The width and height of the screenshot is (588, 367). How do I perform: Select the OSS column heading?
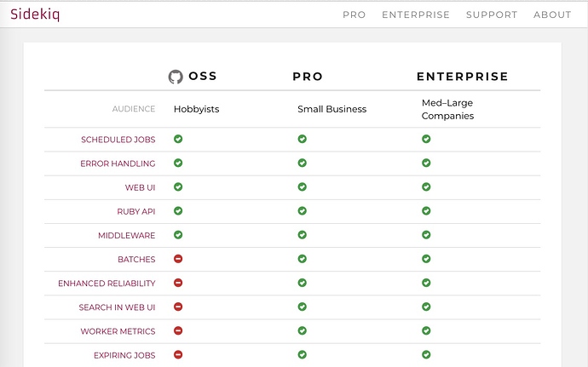pos(203,76)
